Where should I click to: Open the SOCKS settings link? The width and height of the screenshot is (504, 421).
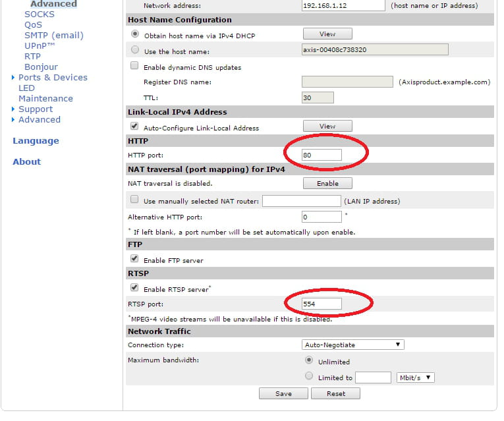coord(40,14)
